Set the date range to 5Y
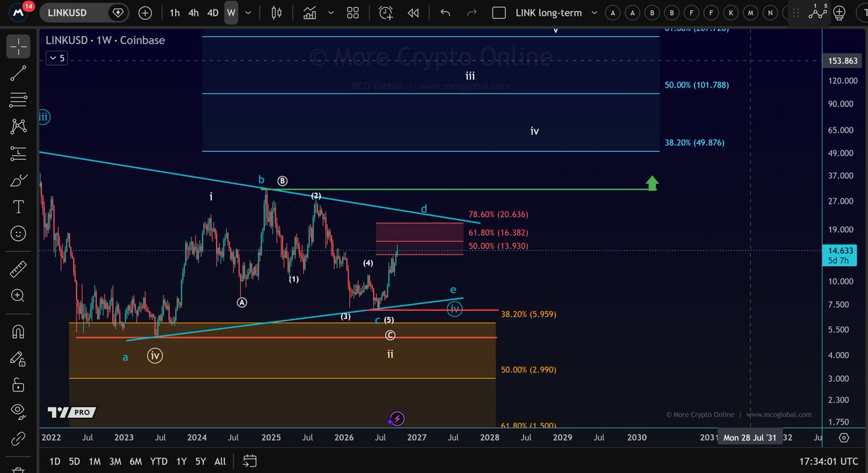The height and width of the screenshot is (473, 868). point(200,461)
